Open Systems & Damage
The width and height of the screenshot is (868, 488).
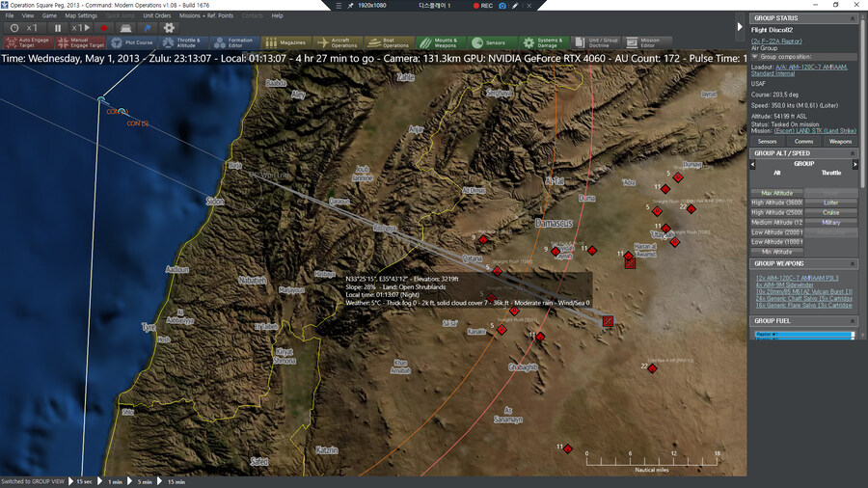[544, 42]
